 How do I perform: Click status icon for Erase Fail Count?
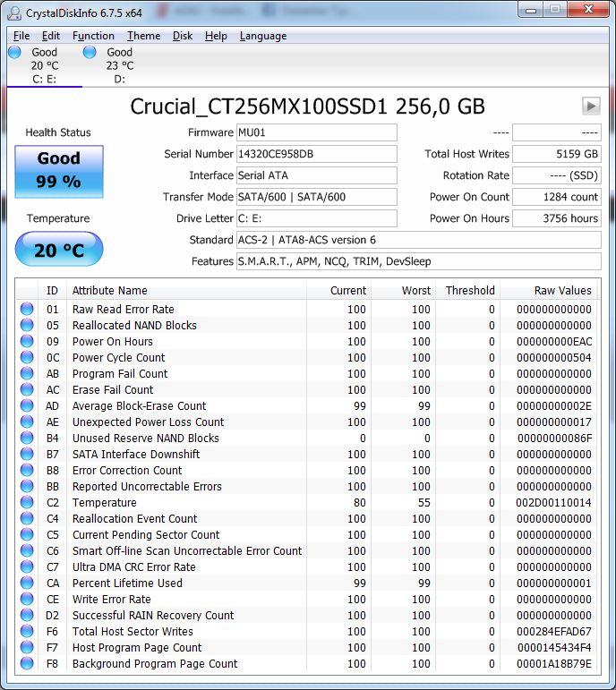coord(27,389)
